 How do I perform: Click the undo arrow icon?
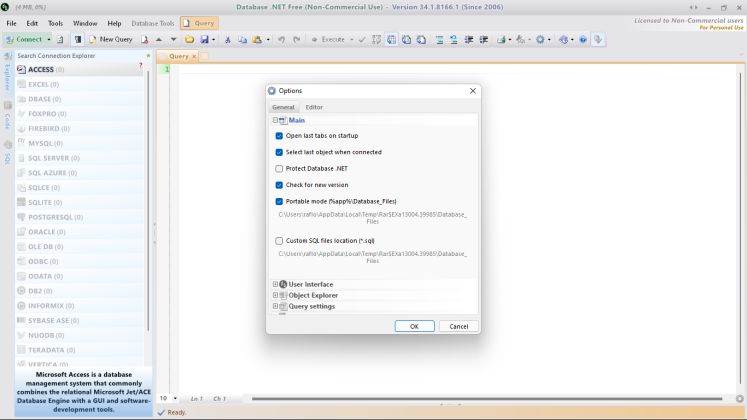click(x=282, y=40)
